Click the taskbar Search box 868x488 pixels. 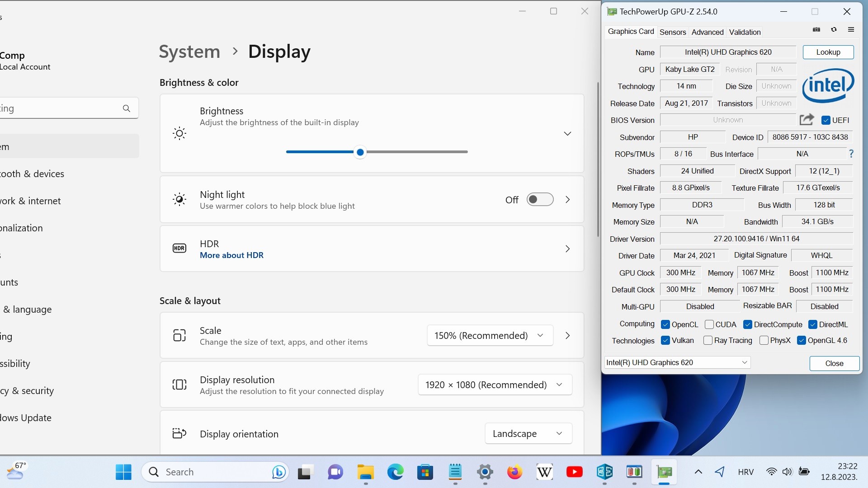point(215,472)
